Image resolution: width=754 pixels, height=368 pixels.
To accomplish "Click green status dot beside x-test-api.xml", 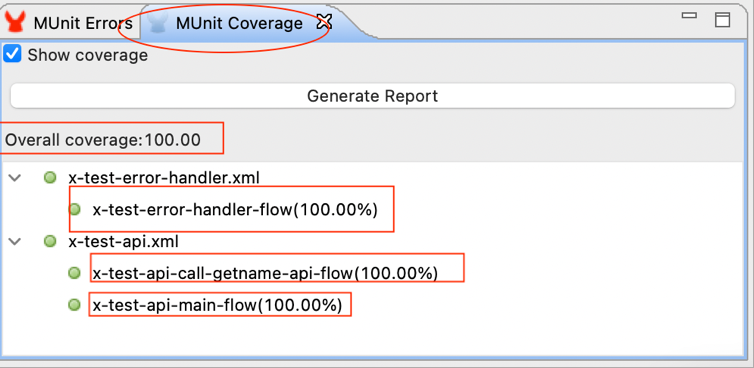I will (x=50, y=241).
